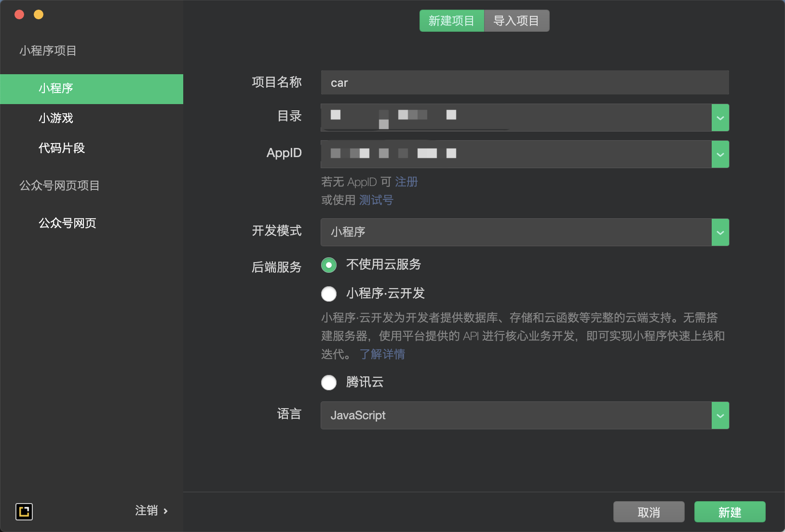Select the 不使用云服务 radio option
This screenshot has width=785, height=532.
329,265
